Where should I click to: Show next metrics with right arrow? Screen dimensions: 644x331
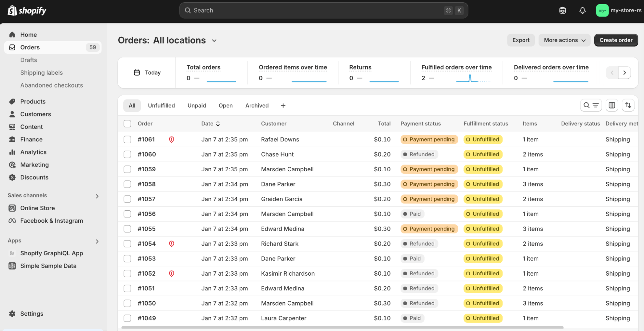tap(624, 73)
